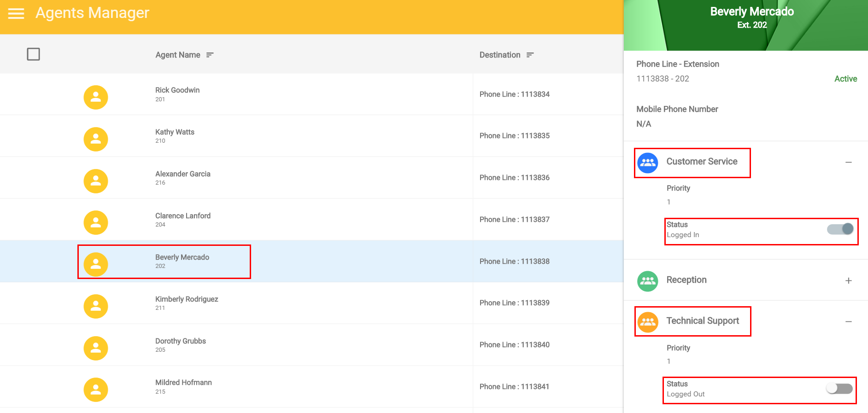Click destination Phone Line : 1113836
The image size is (868, 413).
[515, 178]
